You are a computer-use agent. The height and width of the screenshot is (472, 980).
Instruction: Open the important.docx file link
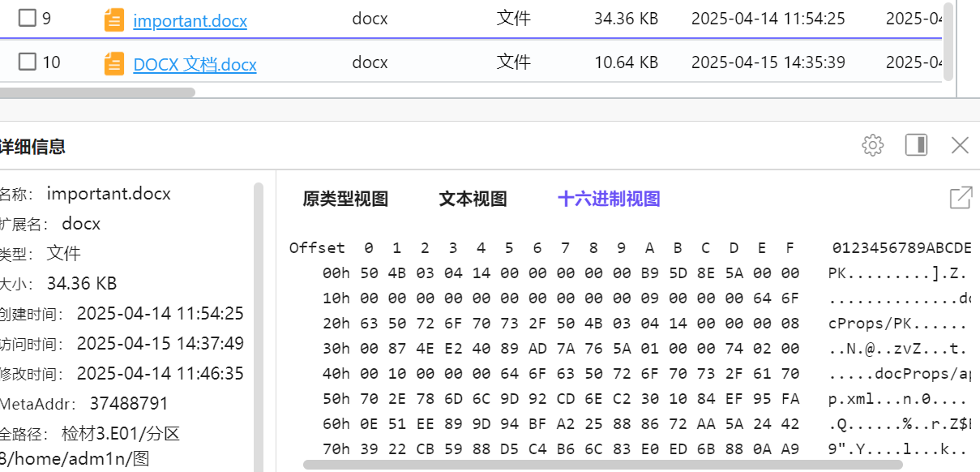190,21
